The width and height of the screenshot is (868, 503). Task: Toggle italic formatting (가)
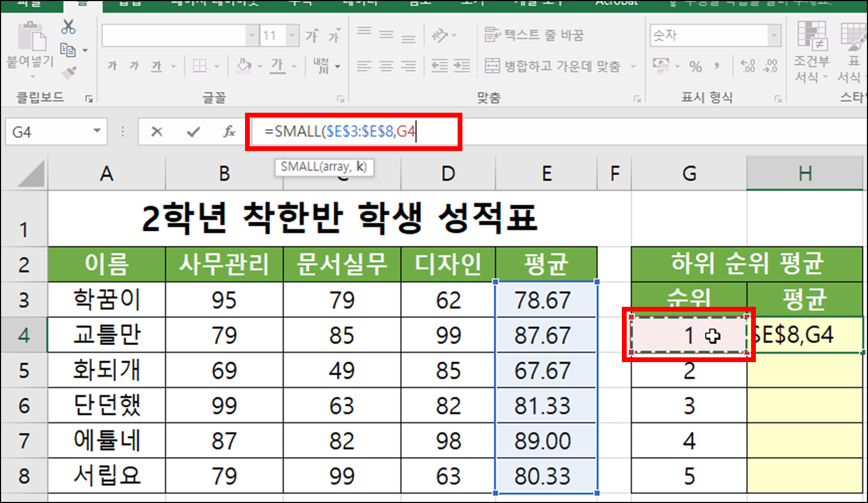pyautogui.click(x=134, y=66)
